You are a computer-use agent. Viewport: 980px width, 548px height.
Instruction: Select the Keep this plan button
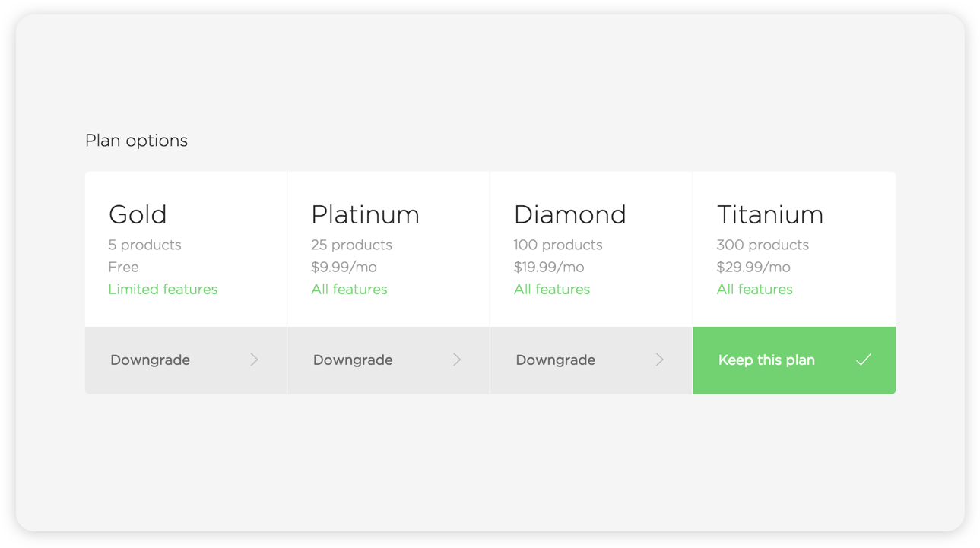click(794, 360)
